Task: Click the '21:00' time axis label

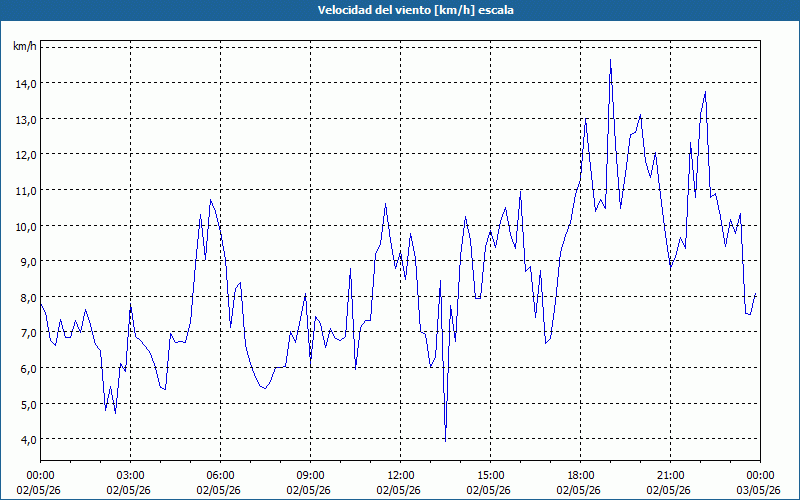Action: pyautogui.click(x=670, y=476)
